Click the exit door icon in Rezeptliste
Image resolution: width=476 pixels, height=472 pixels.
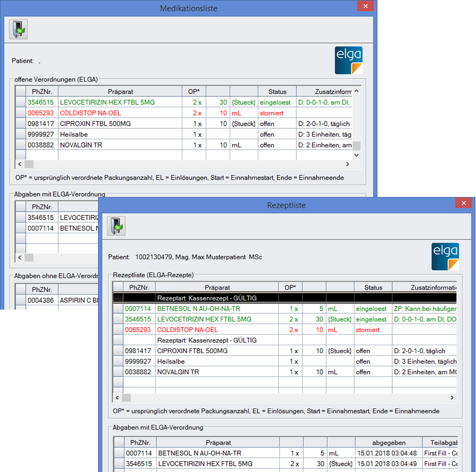pos(116,226)
